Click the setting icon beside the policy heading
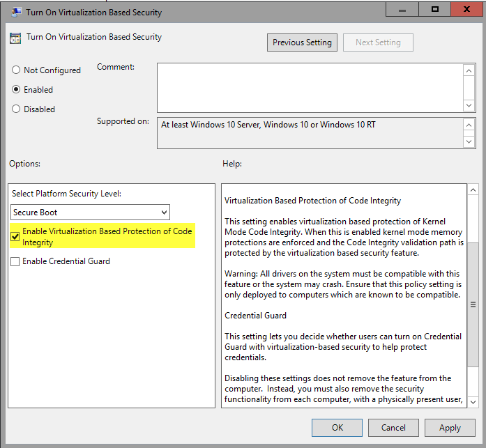Screen dimensions: 486x448 15,38
